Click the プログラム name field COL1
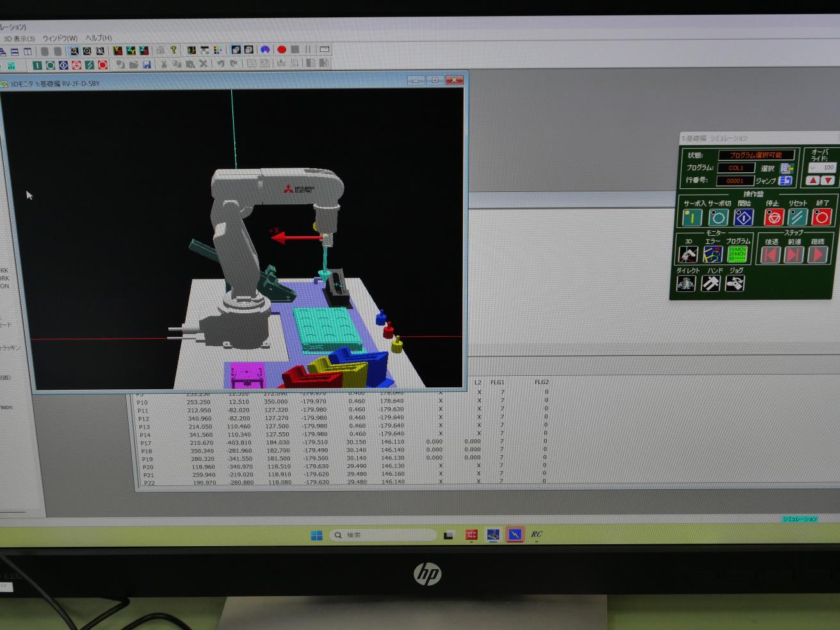The height and width of the screenshot is (630, 840). (736, 168)
